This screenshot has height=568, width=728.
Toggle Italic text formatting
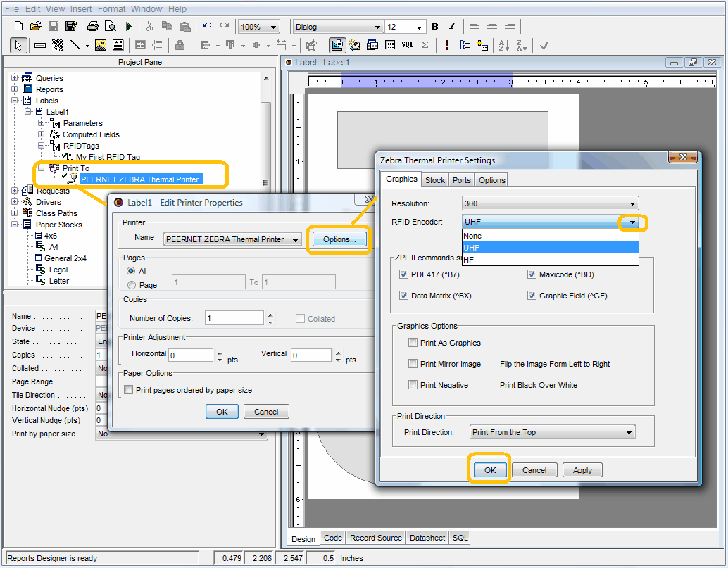[452, 27]
